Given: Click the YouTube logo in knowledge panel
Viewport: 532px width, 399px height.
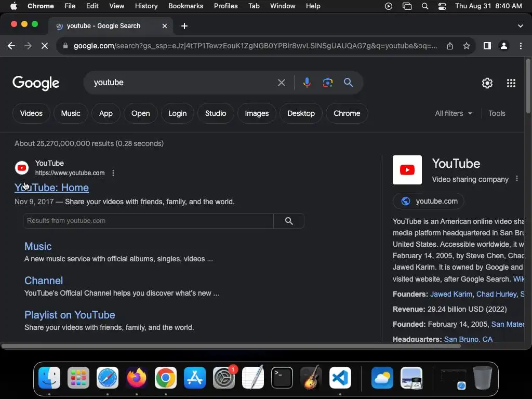Looking at the screenshot, I should pos(407,170).
